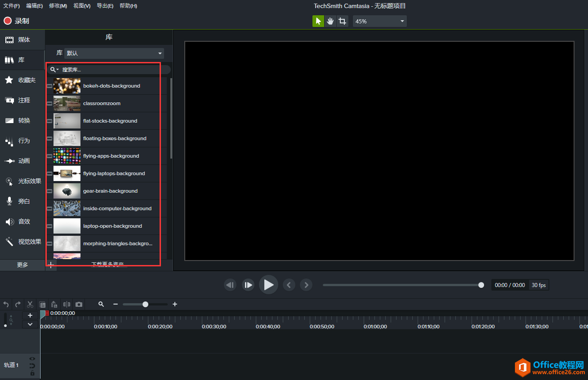
Task: Select flat-stocks-background asset
Action: [106, 121]
